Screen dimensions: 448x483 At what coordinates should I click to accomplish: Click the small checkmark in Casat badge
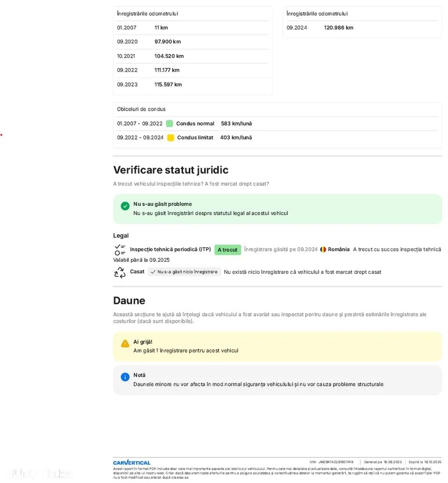[x=153, y=272]
